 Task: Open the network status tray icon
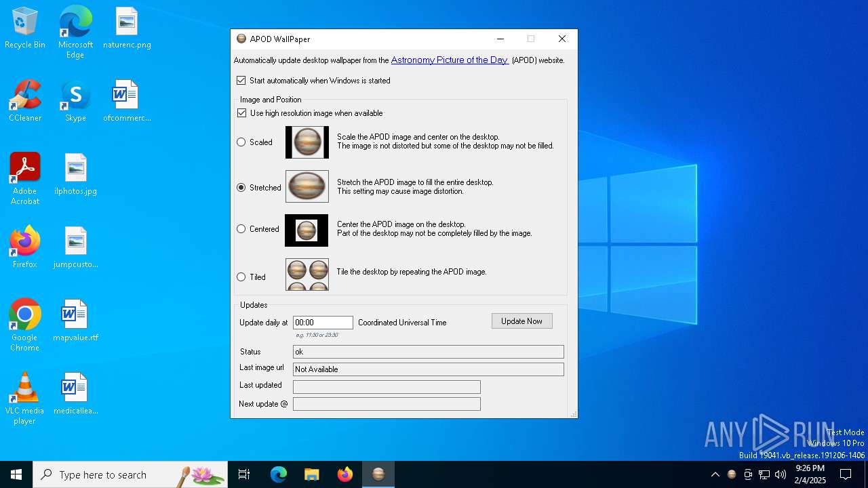click(x=764, y=474)
